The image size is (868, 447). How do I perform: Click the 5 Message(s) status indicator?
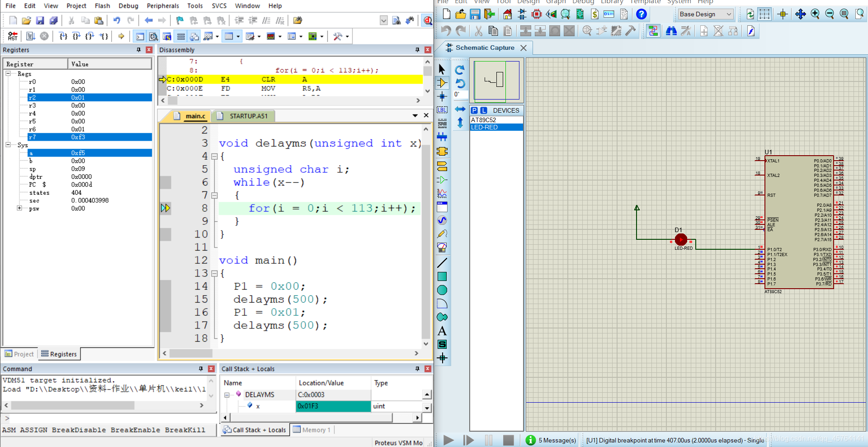point(552,440)
